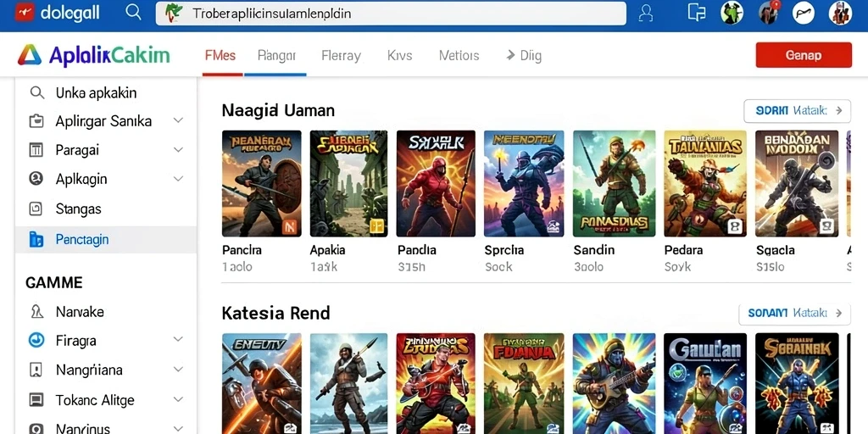Open the Gaudan game cover

tap(704, 384)
